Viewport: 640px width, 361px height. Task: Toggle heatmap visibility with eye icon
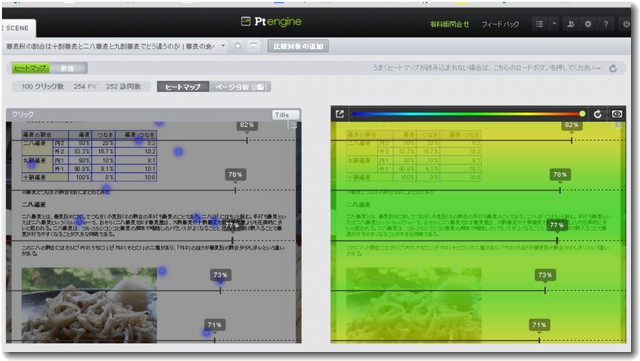pyautogui.click(x=617, y=114)
